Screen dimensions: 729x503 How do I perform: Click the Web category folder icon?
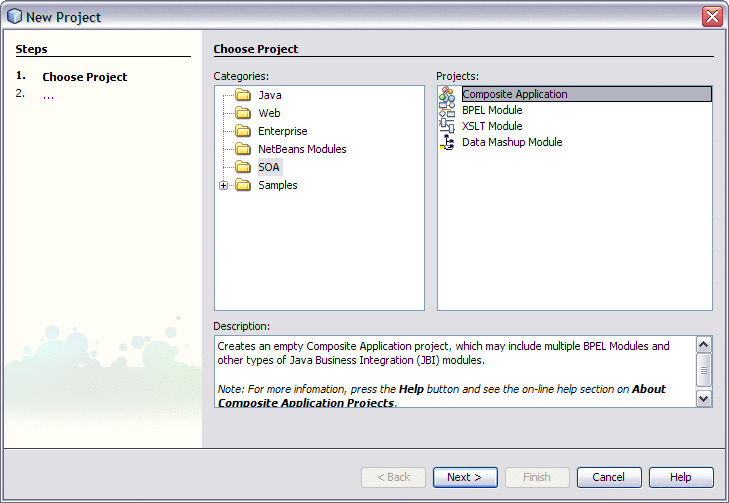(x=243, y=113)
